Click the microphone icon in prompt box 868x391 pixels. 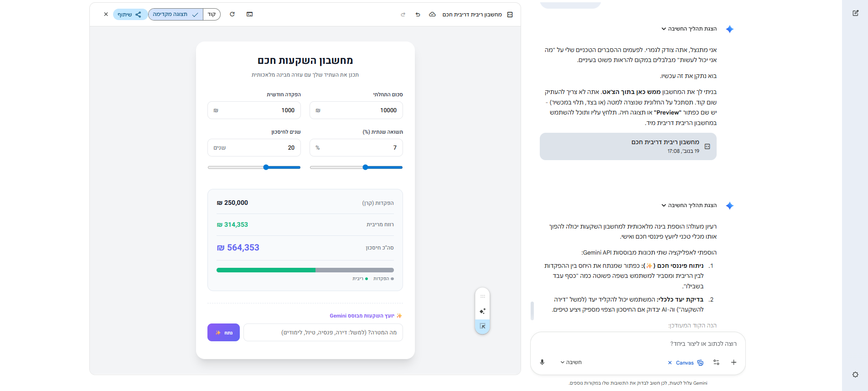coord(542,362)
